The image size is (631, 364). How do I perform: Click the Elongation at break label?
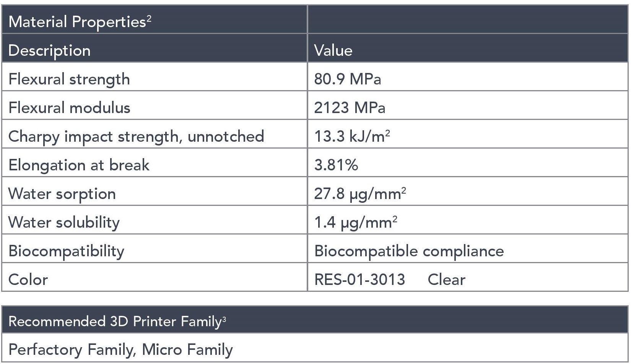[79, 165]
